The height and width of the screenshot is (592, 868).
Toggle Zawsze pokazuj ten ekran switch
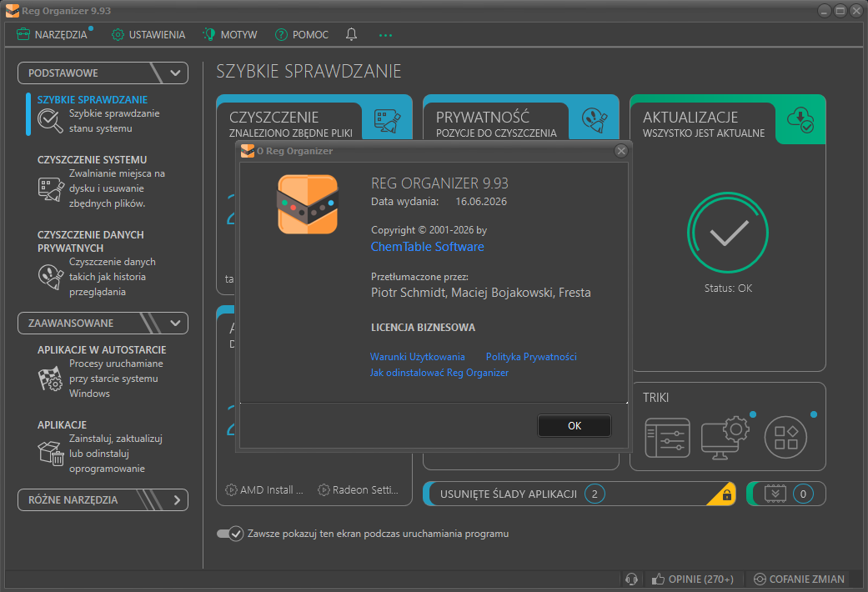pos(230,534)
